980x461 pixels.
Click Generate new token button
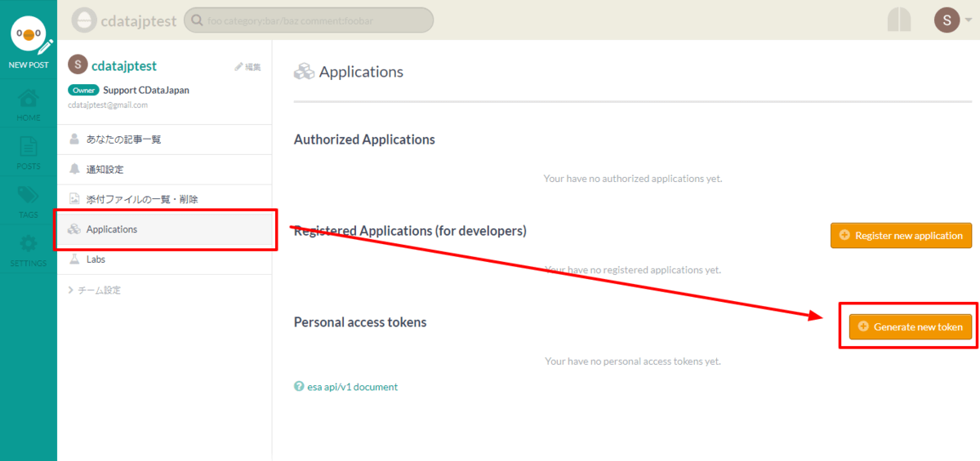tap(911, 327)
